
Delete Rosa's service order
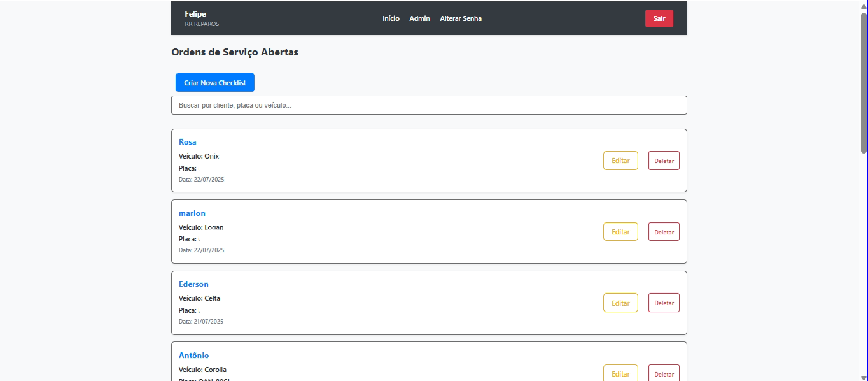(664, 161)
